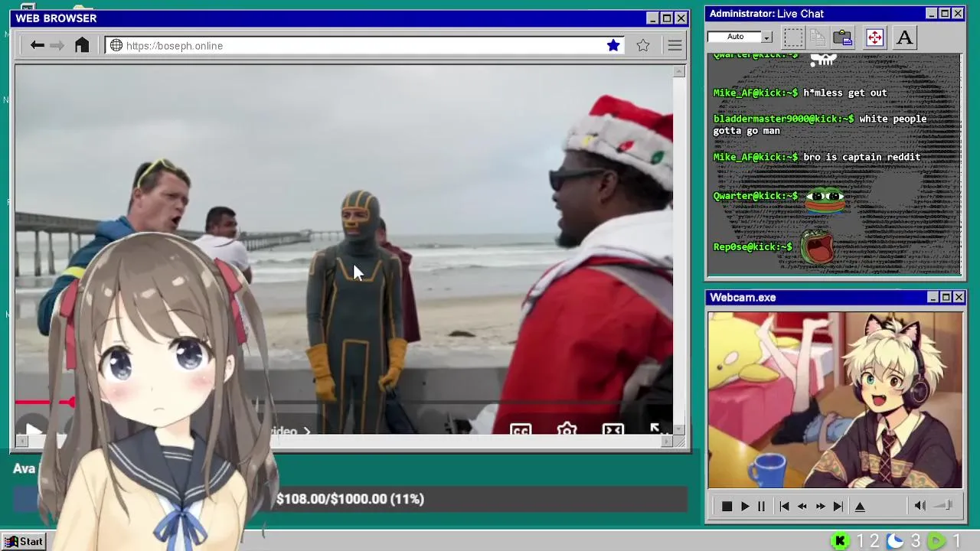Click the red video progress bar
Image resolution: width=980 pixels, height=551 pixels.
coord(46,402)
